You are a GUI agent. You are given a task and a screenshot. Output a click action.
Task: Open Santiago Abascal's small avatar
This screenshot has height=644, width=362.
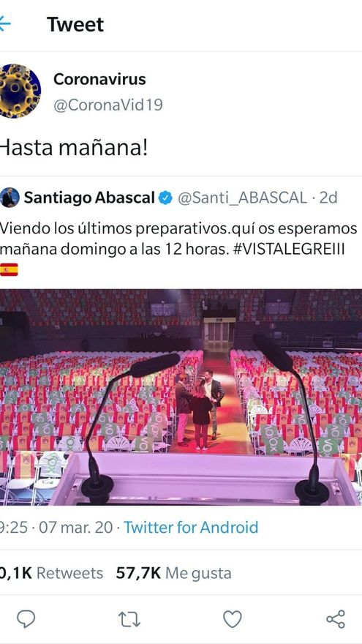coord(10,198)
